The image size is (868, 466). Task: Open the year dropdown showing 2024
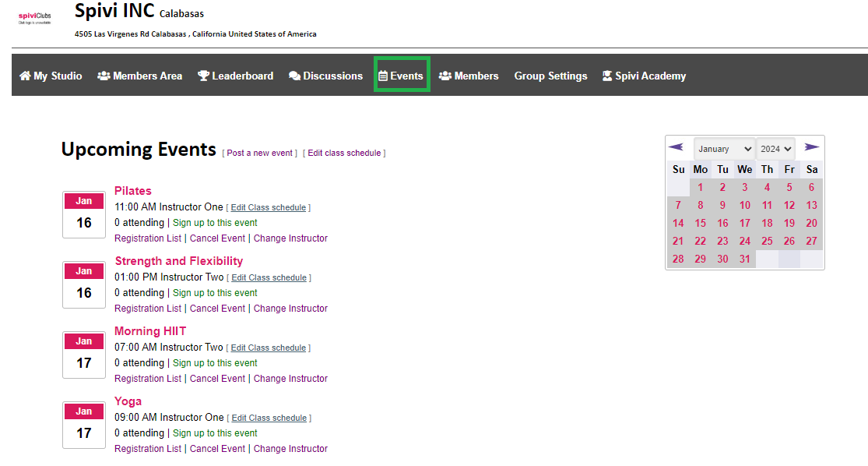coord(776,149)
